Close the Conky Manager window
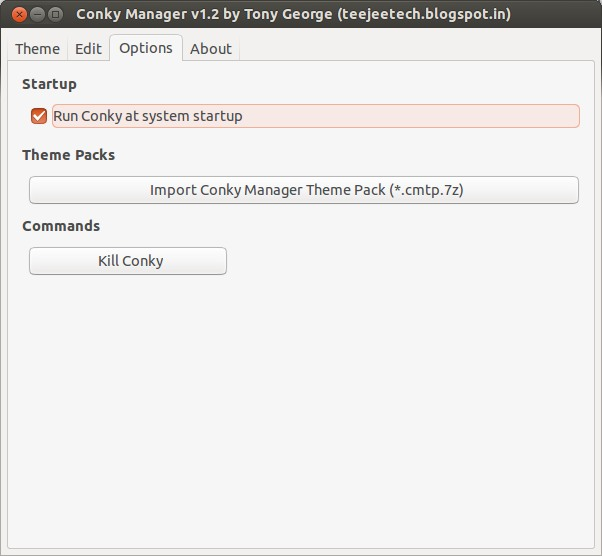Viewport: 602px width, 556px height. coord(18,15)
